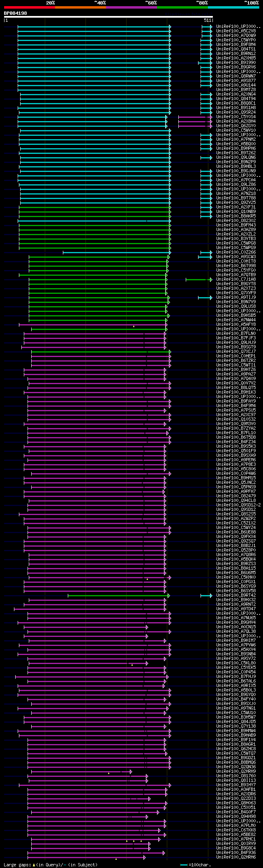
Task: Open hit UniRef100_A5C2V8
Action: pos(236,31)
